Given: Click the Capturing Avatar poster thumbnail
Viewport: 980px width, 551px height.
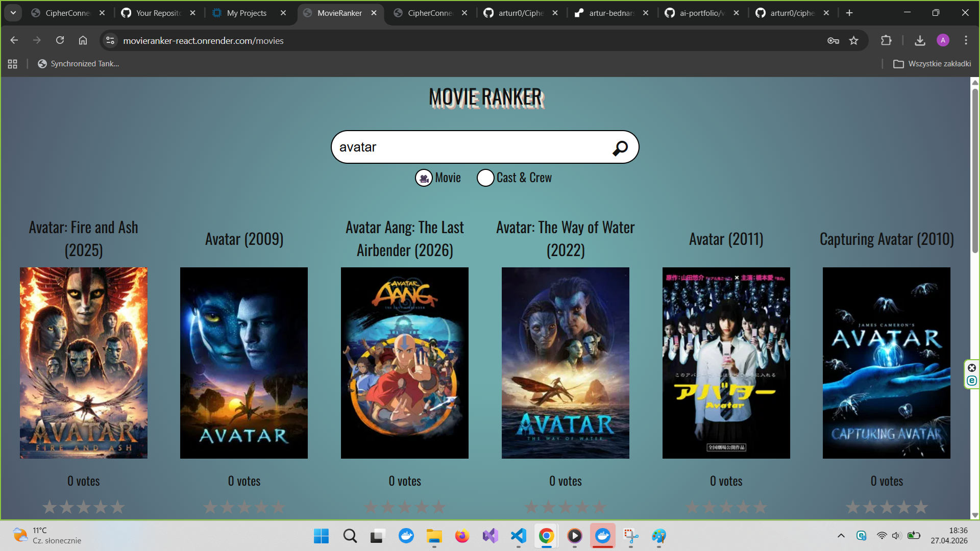Looking at the screenshot, I should coord(887,363).
